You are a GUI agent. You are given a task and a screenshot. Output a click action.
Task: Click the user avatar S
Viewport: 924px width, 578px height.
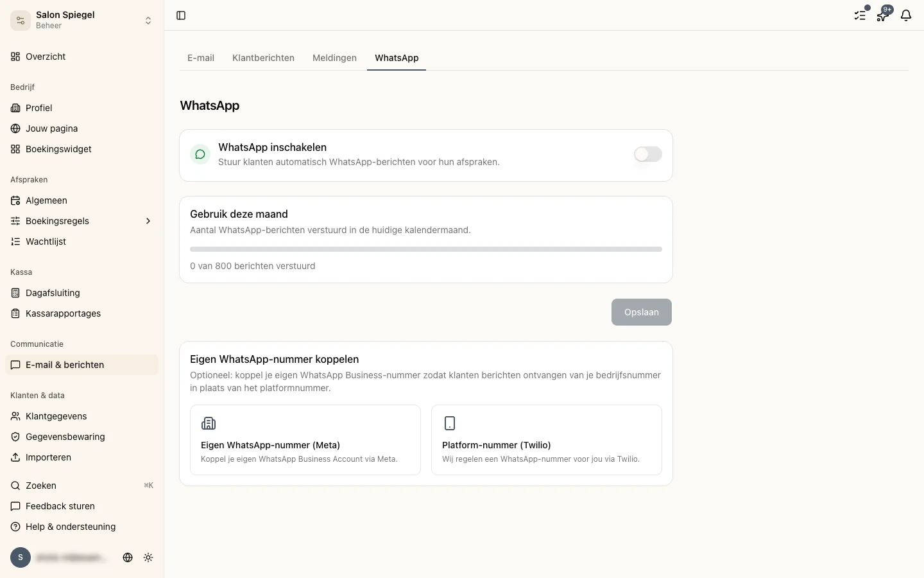click(21, 557)
